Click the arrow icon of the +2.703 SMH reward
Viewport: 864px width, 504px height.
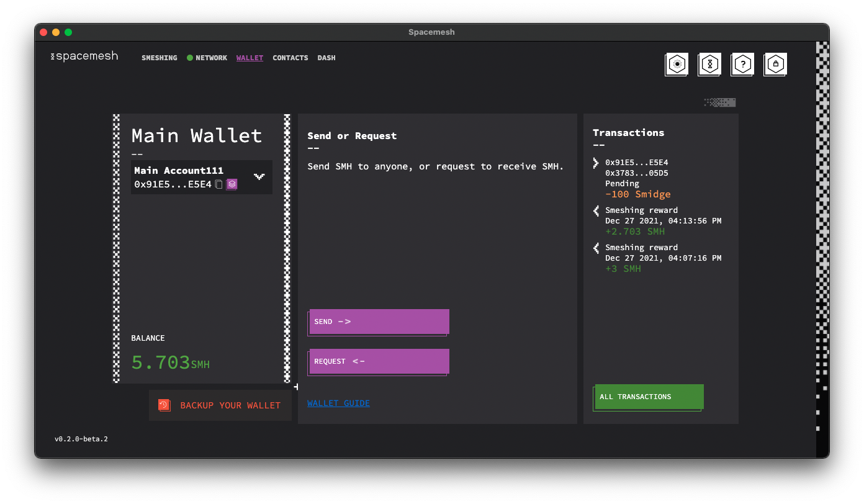point(596,210)
